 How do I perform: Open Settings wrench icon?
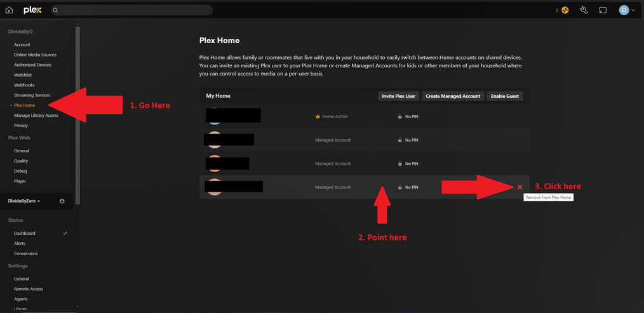click(584, 10)
